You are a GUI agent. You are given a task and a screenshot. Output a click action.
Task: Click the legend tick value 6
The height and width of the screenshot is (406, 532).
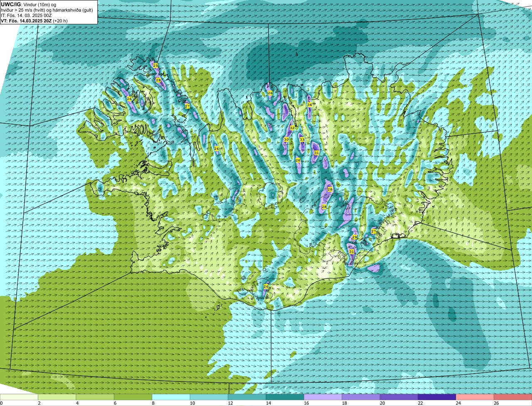115,403
